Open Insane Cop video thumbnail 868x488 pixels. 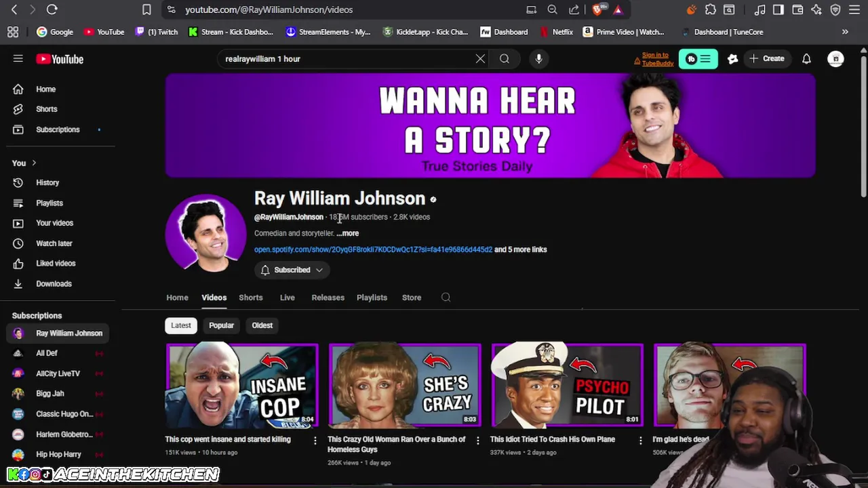[242, 386]
